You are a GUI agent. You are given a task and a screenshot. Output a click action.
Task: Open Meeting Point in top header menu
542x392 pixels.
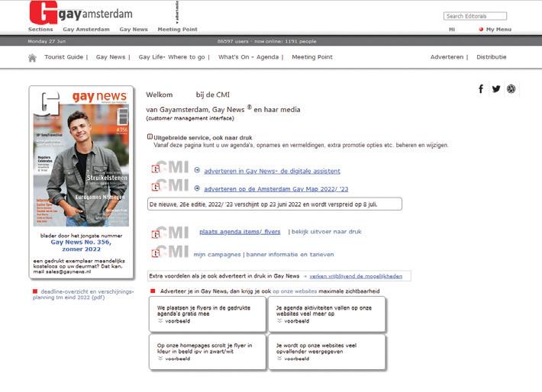tap(177, 29)
